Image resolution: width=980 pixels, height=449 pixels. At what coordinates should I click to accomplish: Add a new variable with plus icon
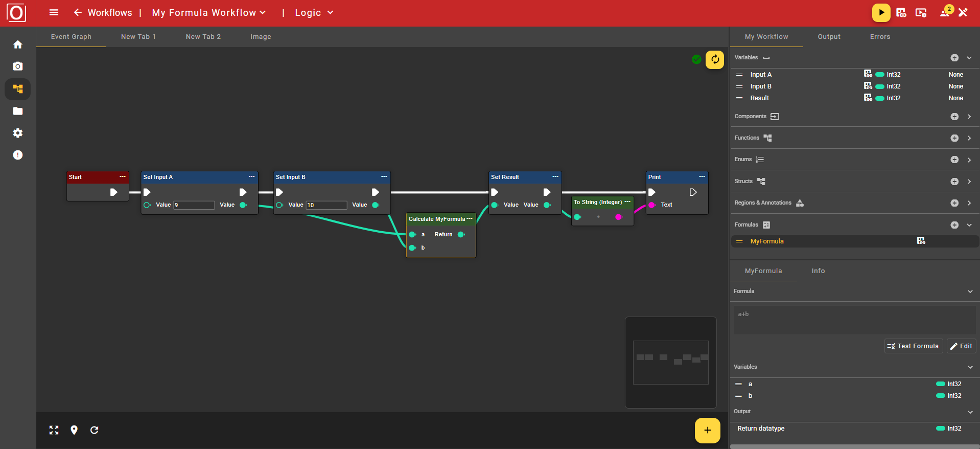coord(954,58)
